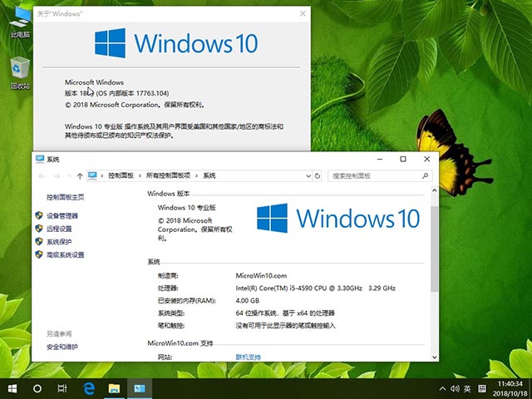Viewport: 532px width, 399px height.
Task: Open Task View on the taskbar
Action: (x=62, y=388)
